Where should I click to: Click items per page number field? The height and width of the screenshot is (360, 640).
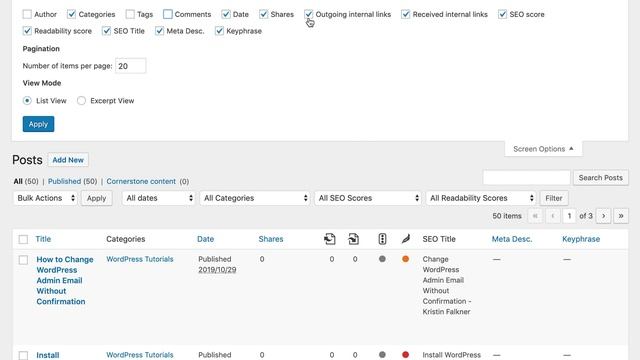point(131,66)
